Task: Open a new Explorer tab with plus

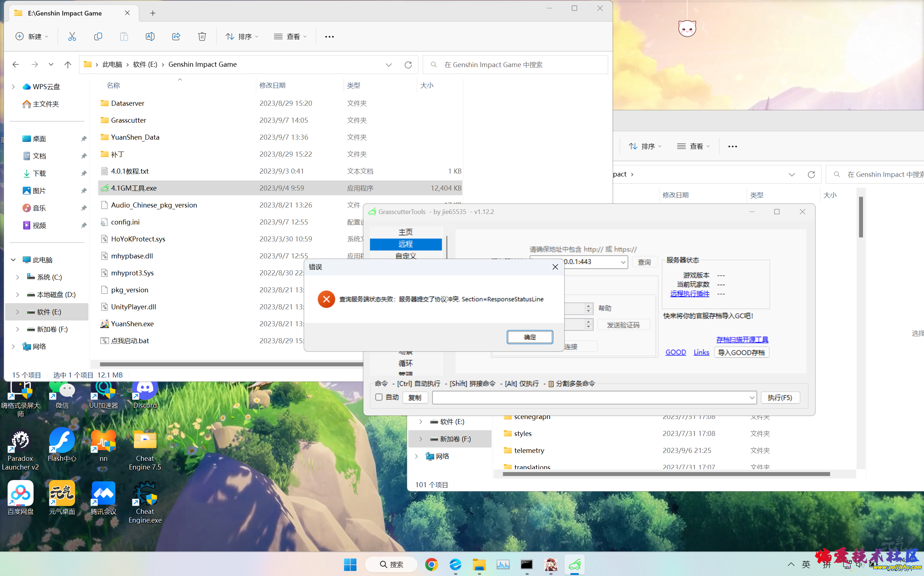Action: (x=153, y=13)
